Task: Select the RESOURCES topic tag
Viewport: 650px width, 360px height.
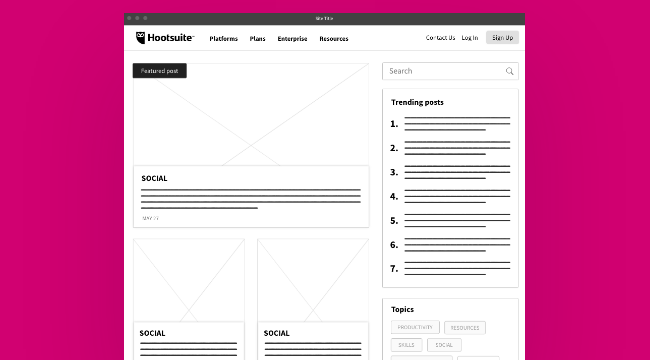Action: pyautogui.click(x=465, y=328)
